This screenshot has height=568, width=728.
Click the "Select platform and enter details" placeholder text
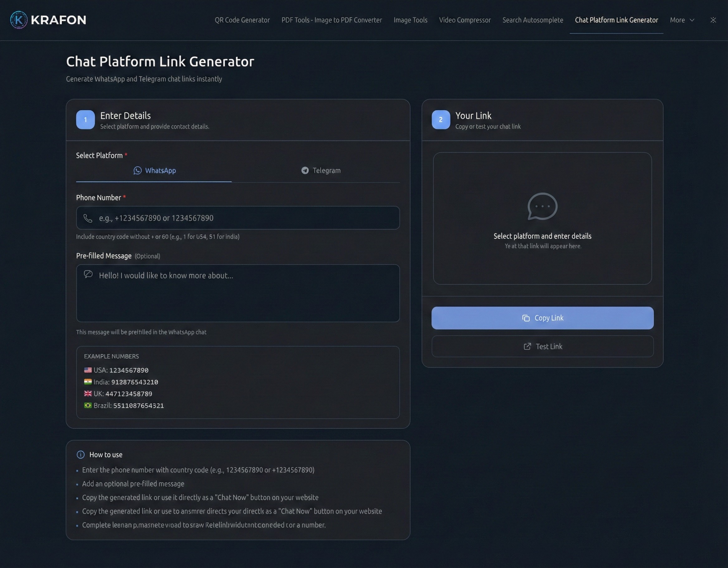(x=542, y=236)
